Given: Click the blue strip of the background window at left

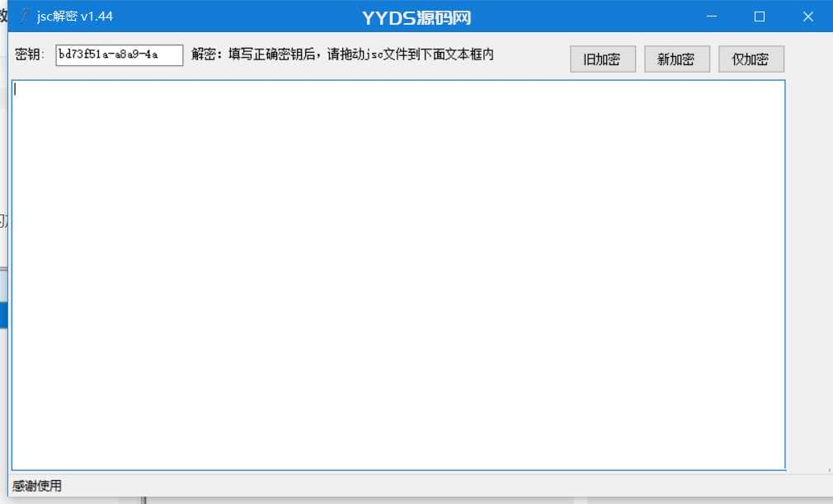Looking at the screenshot, I should tap(3, 315).
